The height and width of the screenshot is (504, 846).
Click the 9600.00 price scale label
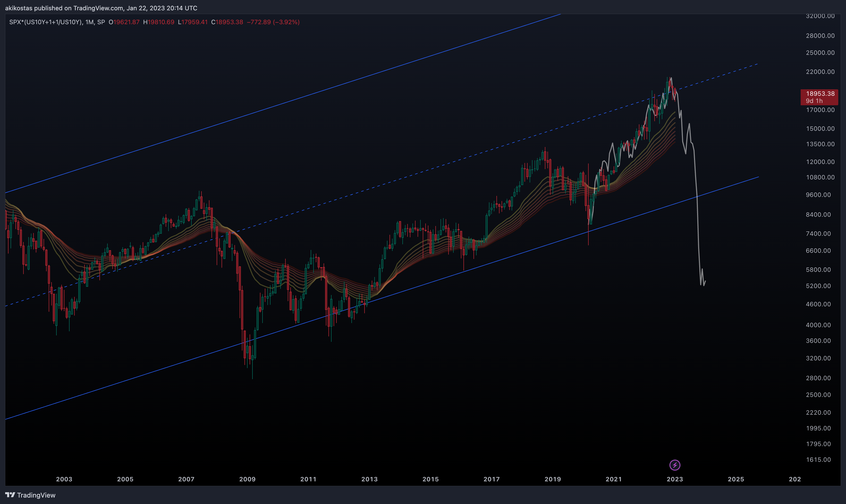click(818, 195)
